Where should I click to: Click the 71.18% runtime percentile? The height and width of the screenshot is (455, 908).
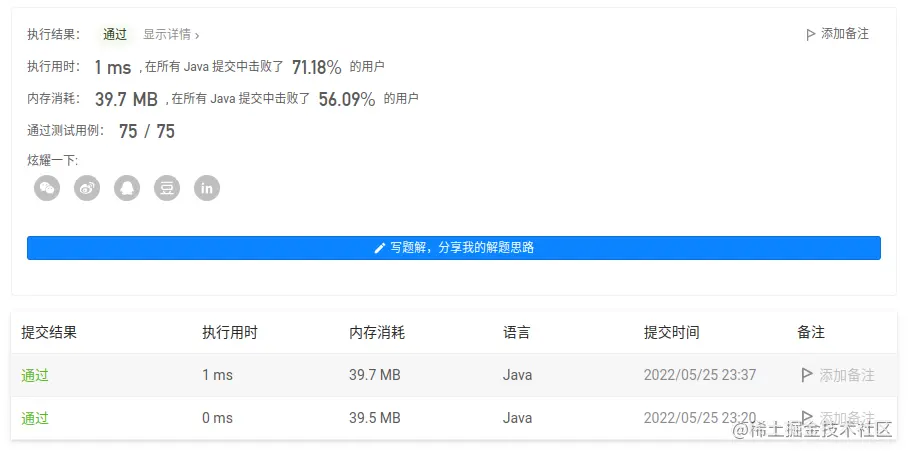point(317,67)
